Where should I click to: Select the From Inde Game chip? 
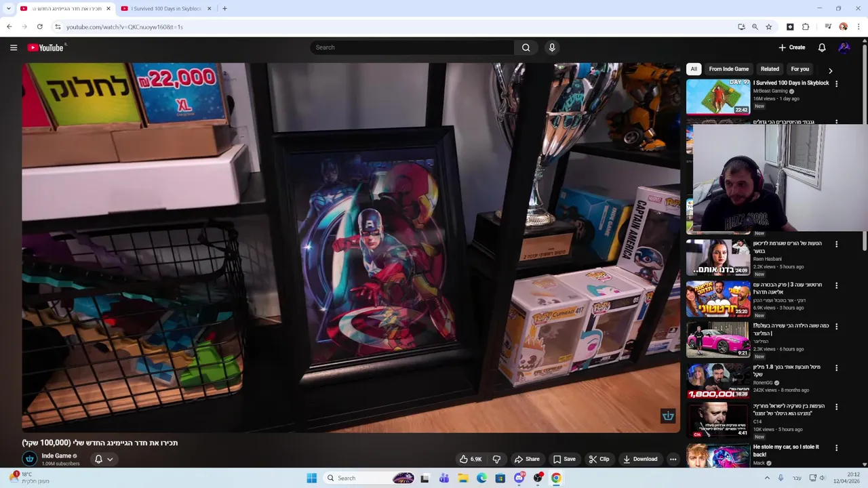(x=729, y=68)
